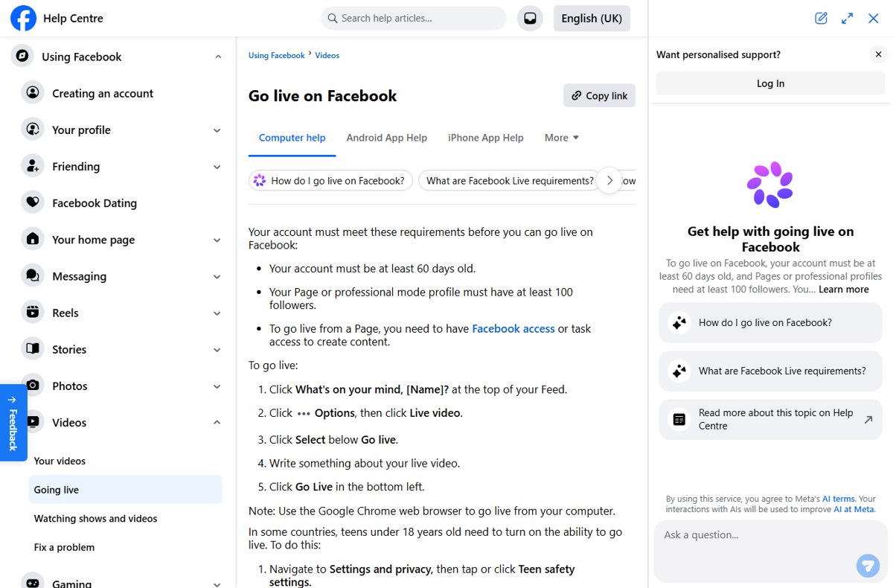
Task: Expand the Gaming section
Action: point(217,584)
